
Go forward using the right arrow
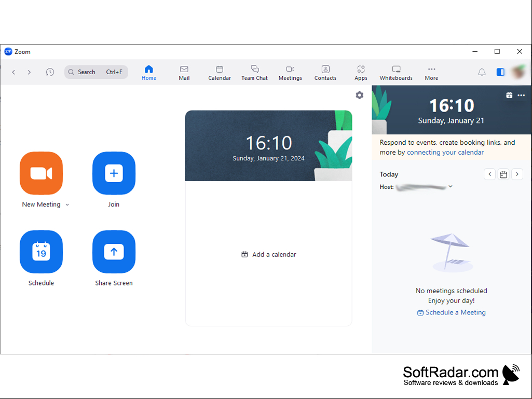[x=29, y=72]
